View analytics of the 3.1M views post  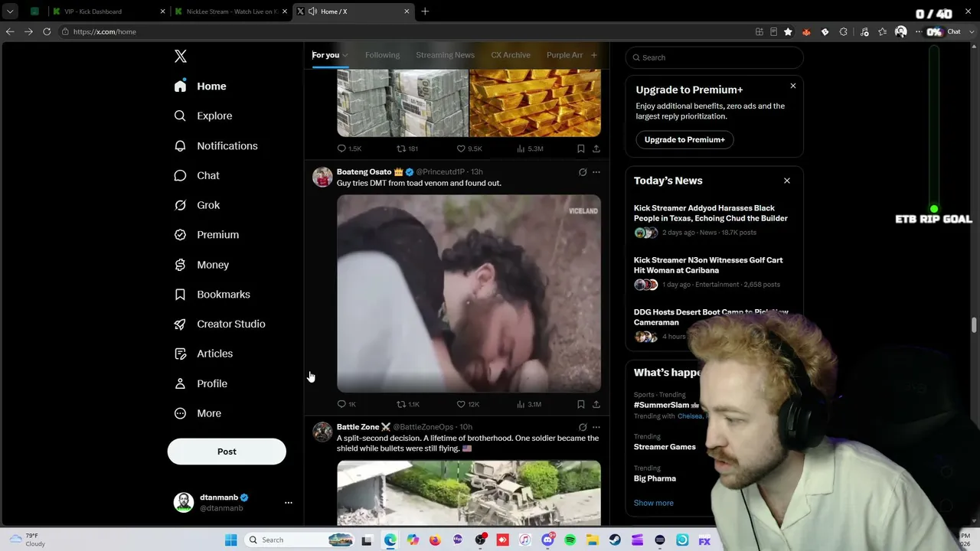point(529,404)
